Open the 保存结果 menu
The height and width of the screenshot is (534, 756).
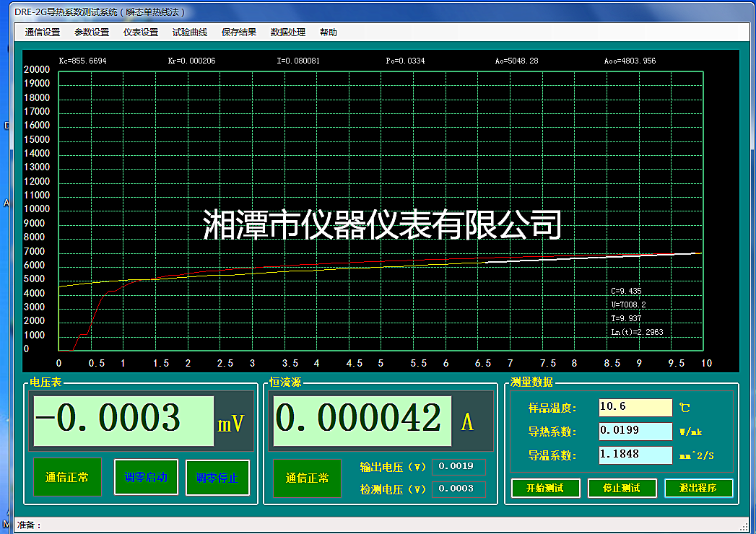coord(239,32)
